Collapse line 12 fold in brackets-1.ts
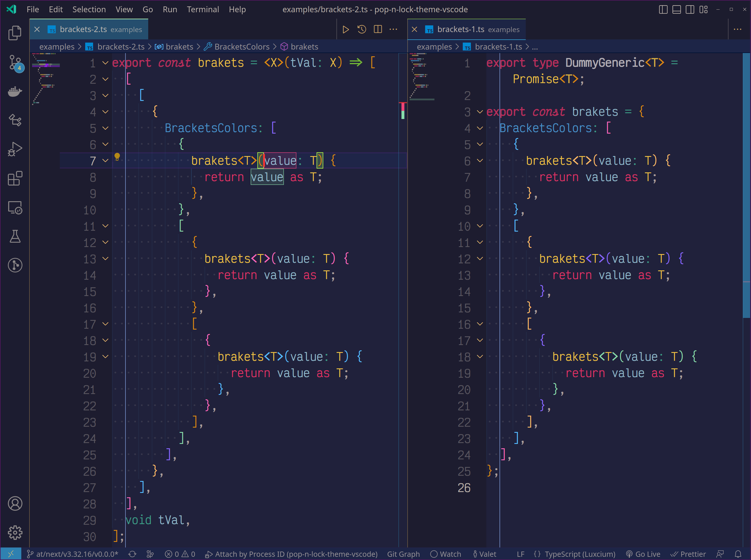This screenshot has height=560, width=751. point(480,259)
